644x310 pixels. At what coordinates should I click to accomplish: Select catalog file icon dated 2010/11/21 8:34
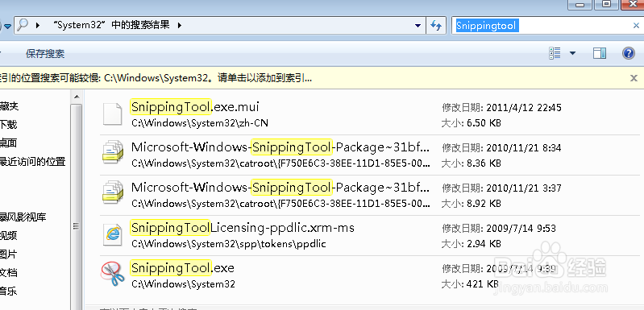[113, 152]
